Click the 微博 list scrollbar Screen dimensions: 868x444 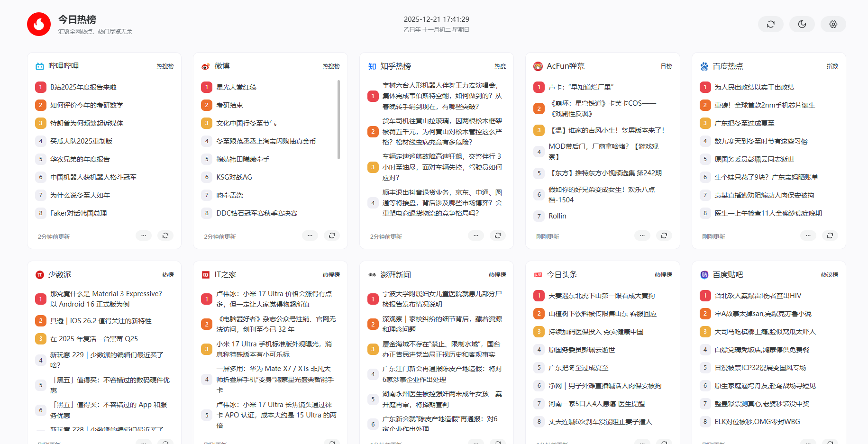[338, 119]
